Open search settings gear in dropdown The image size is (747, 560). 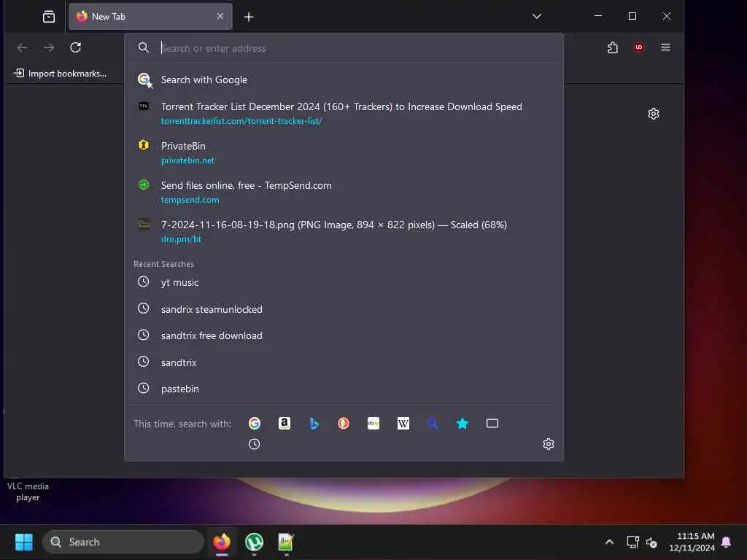[549, 444]
